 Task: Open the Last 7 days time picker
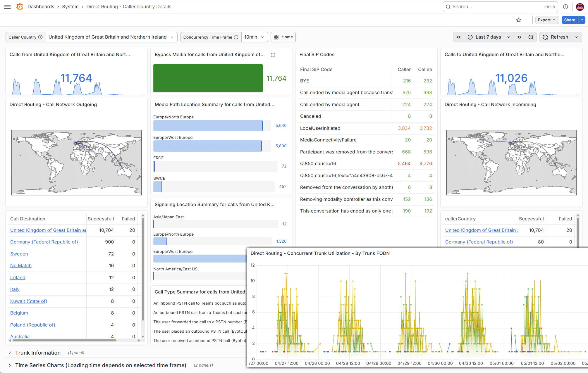pos(489,37)
